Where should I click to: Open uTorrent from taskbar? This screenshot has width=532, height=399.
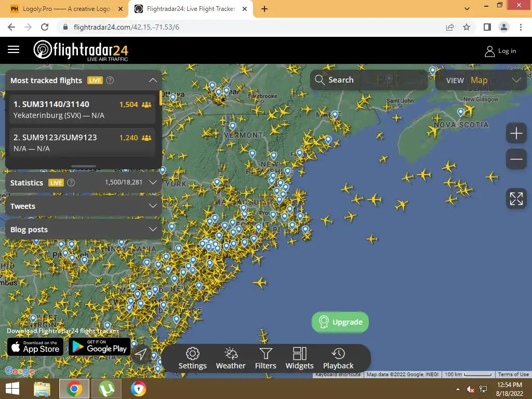107,389
